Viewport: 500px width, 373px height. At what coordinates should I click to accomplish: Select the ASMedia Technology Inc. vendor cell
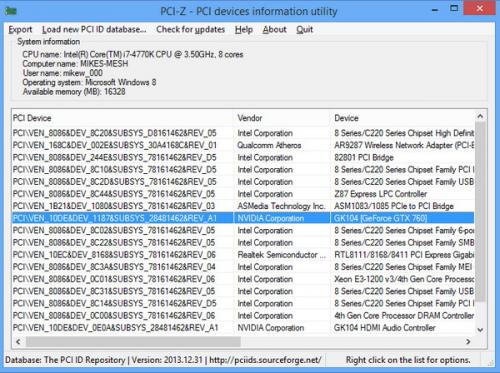coord(281,206)
